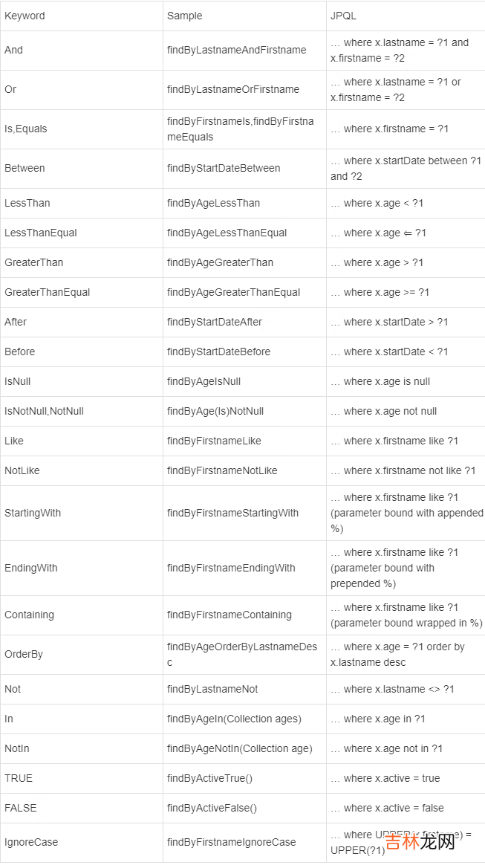
Task: Select the findByAgeLessThanEqual sample text
Action: 227,233
